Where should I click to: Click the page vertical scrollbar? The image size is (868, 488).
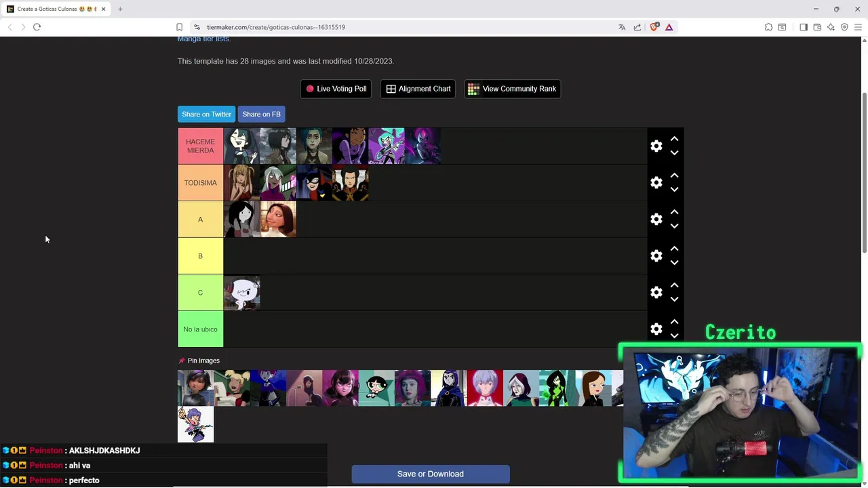pyautogui.click(x=864, y=173)
